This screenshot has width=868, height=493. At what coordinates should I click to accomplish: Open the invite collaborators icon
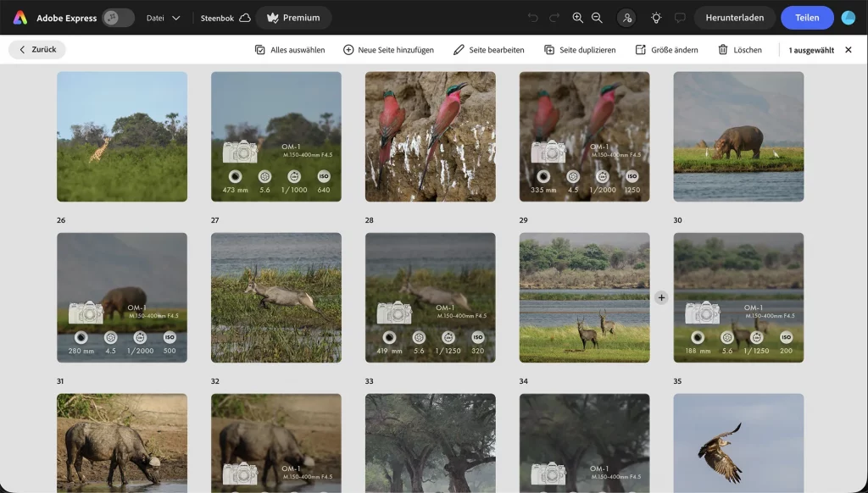tap(626, 18)
